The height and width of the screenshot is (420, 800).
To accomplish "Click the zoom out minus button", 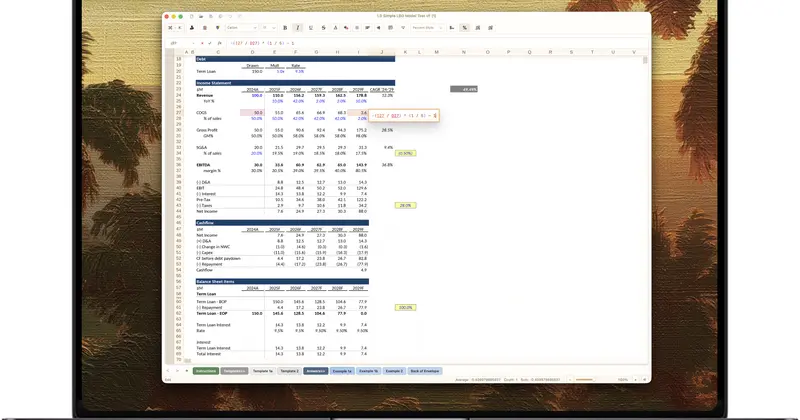I will coord(570,380).
